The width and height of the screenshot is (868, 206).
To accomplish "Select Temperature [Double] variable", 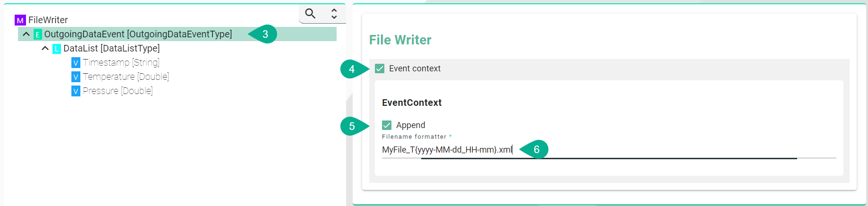I will coord(126,77).
